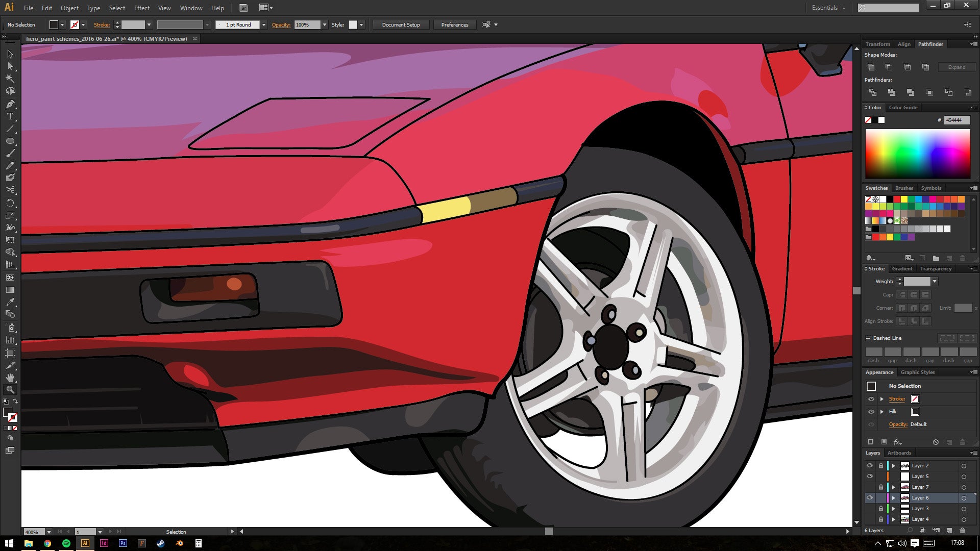980x551 pixels.
Task: Select the Rotate tool
Action: tap(10, 203)
